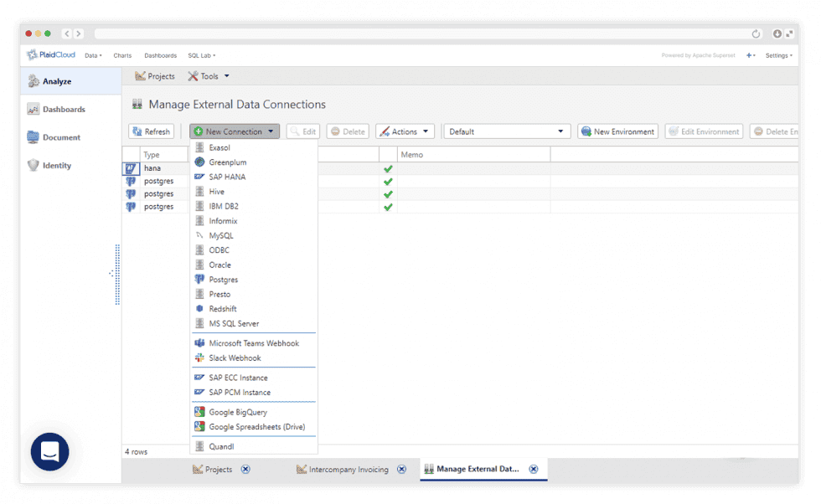821x504 pixels.
Task: Click the Delete button
Action: click(x=348, y=131)
